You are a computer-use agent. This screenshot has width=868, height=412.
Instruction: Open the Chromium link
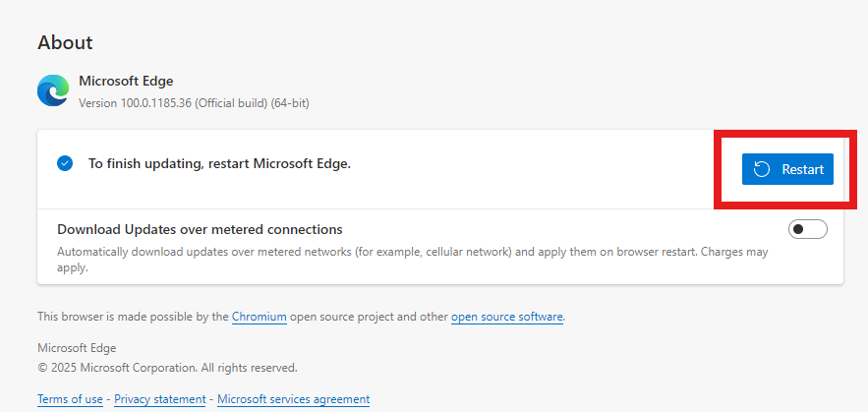[260, 317]
